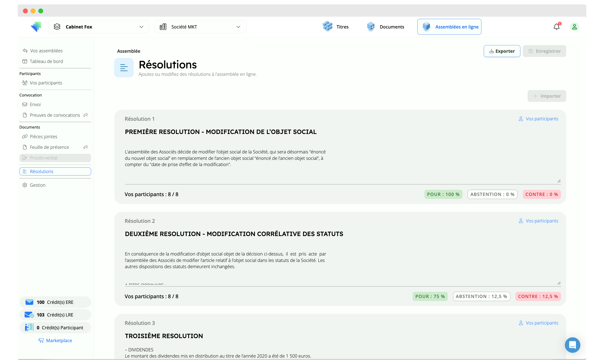The height and width of the screenshot is (364, 604).
Task: Click the Société MKT building icon
Action: [x=163, y=27]
